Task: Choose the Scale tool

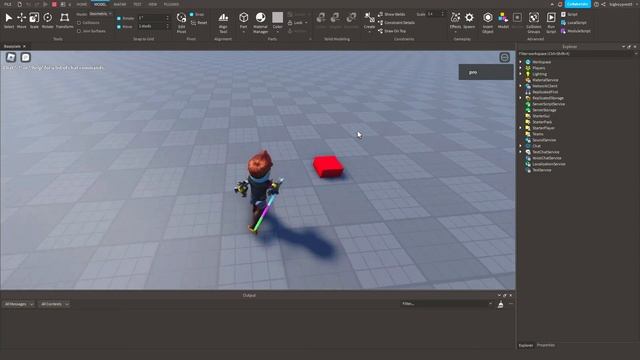Action: click(34, 20)
